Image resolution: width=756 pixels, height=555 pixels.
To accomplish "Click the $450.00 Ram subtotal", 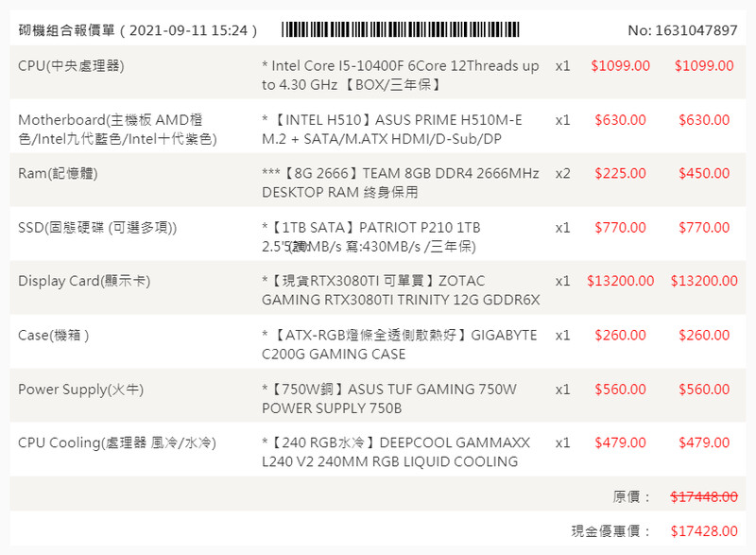I will pyautogui.click(x=704, y=174).
